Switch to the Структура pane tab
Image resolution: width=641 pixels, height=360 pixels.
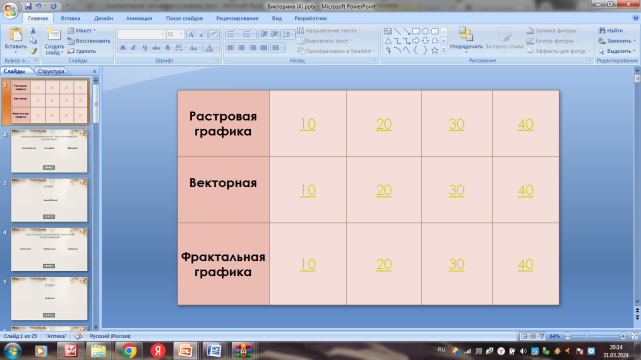(51, 71)
